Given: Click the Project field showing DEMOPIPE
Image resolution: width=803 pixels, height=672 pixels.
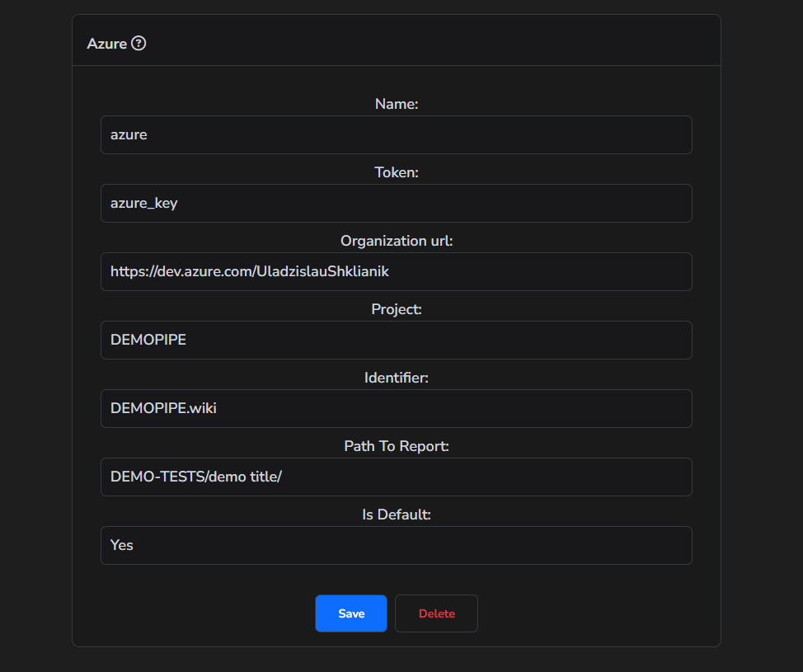Looking at the screenshot, I should click(396, 340).
